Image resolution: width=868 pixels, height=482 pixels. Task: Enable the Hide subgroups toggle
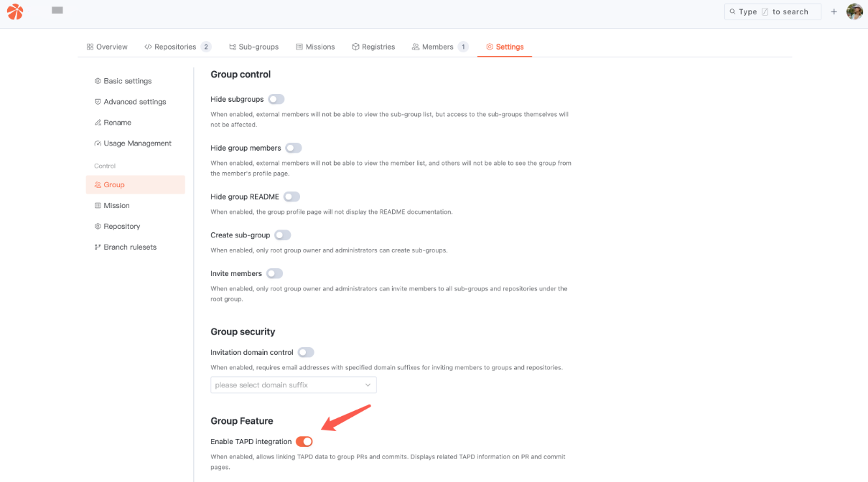pos(276,99)
